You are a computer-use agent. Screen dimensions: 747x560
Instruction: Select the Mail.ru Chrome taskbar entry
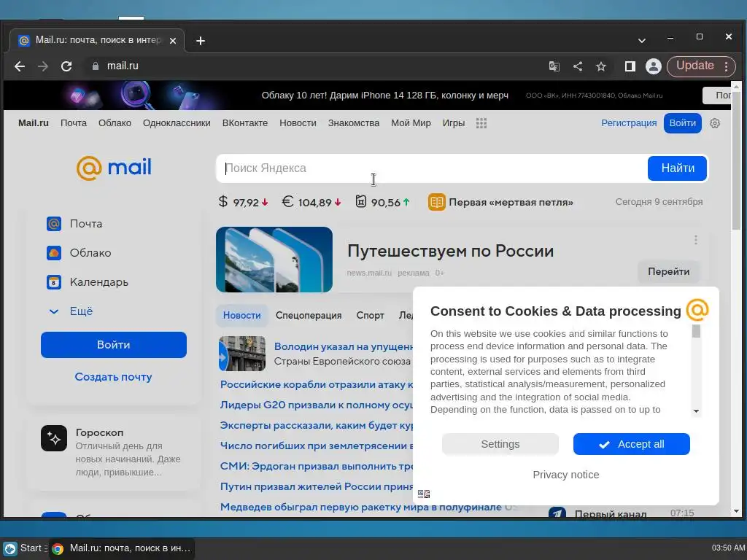tap(122, 548)
